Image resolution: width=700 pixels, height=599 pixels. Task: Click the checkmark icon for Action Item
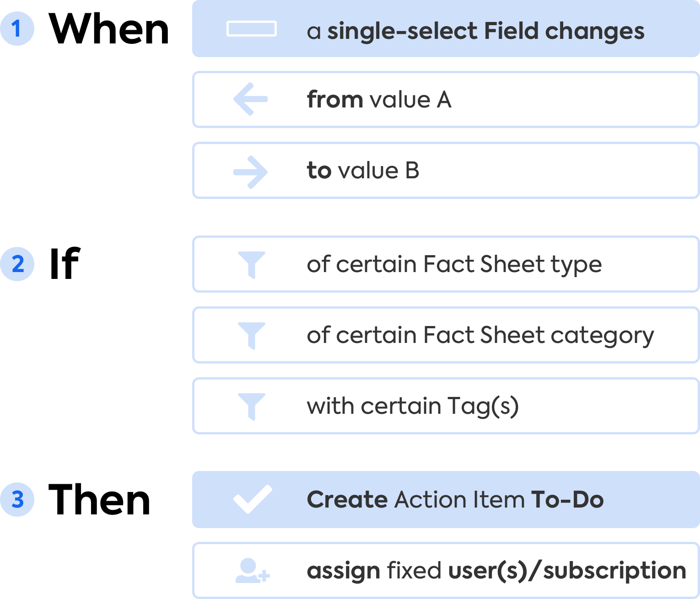pyautogui.click(x=252, y=499)
